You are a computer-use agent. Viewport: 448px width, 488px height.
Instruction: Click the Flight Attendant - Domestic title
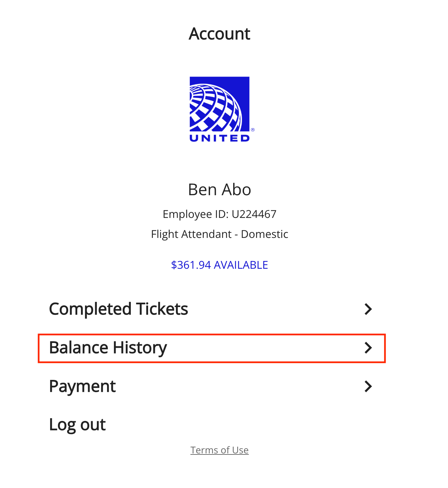click(x=220, y=234)
